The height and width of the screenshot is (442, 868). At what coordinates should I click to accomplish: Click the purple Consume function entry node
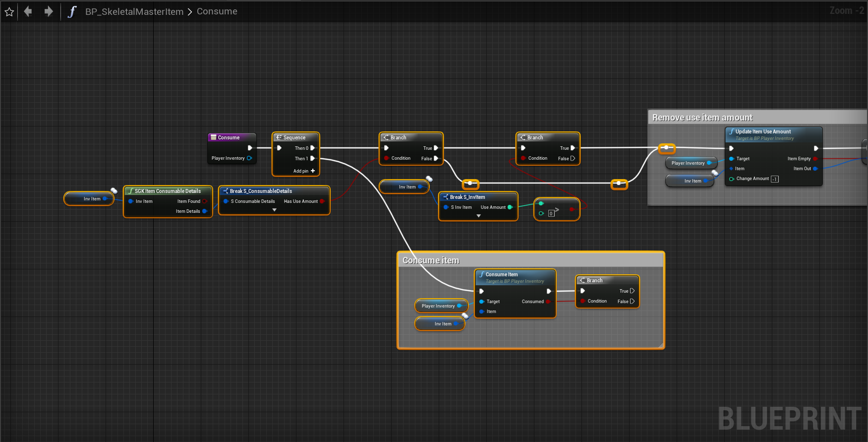229,137
